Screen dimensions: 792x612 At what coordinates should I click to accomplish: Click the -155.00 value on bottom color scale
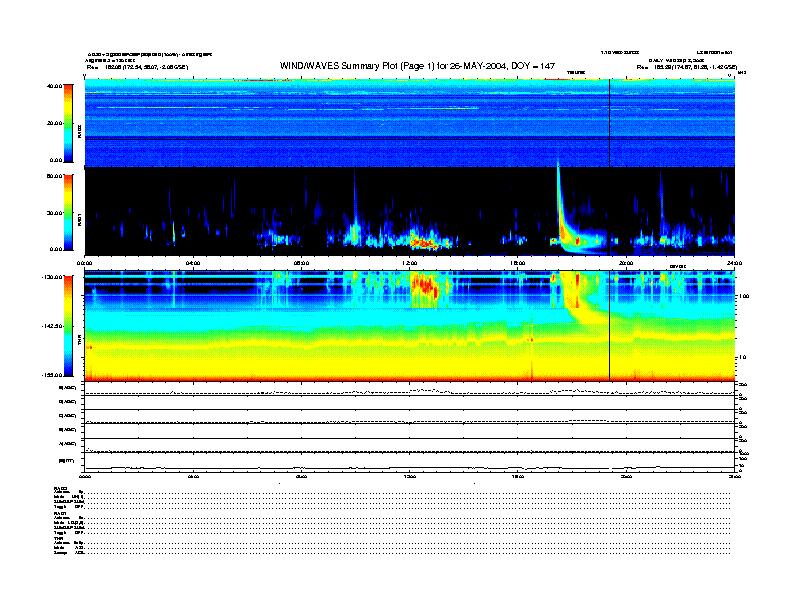click(x=52, y=372)
